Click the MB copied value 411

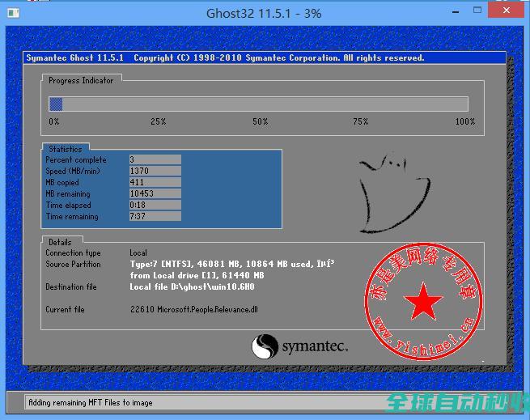[155, 183]
